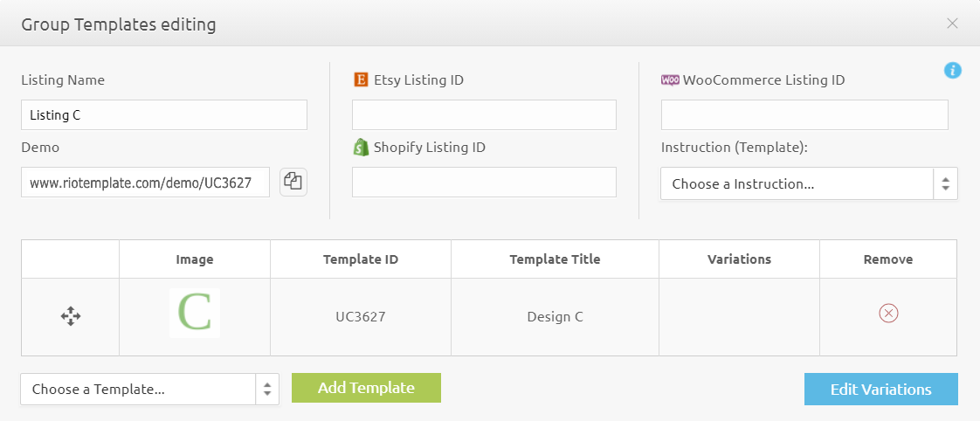
Task: Click into the Etsy Listing ID field
Action: pos(484,114)
